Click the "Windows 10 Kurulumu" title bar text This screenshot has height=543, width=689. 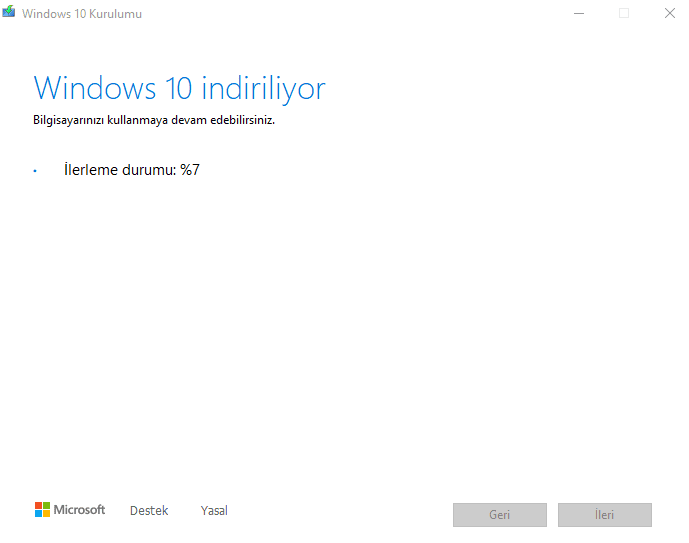pos(82,13)
